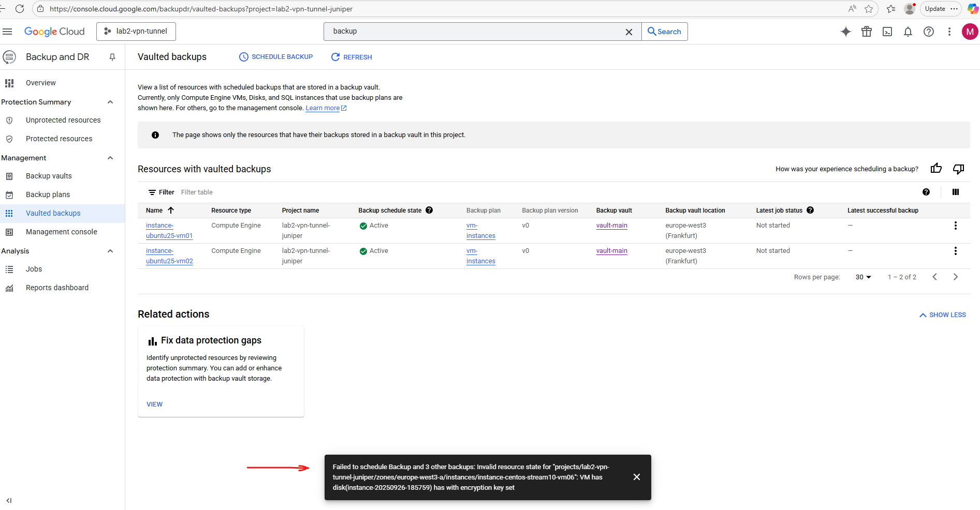980x510 pixels.
Task: Activate Cloud Shell terminal icon
Action: [887, 32]
